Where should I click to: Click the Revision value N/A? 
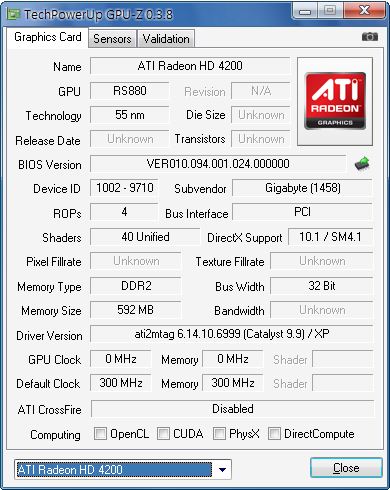pos(261,91)
